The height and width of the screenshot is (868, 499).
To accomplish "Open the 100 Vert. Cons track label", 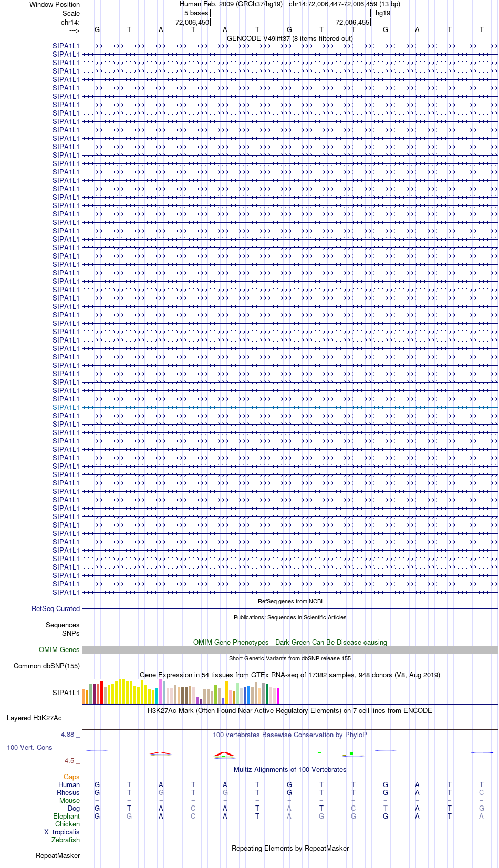I will 29,747.
